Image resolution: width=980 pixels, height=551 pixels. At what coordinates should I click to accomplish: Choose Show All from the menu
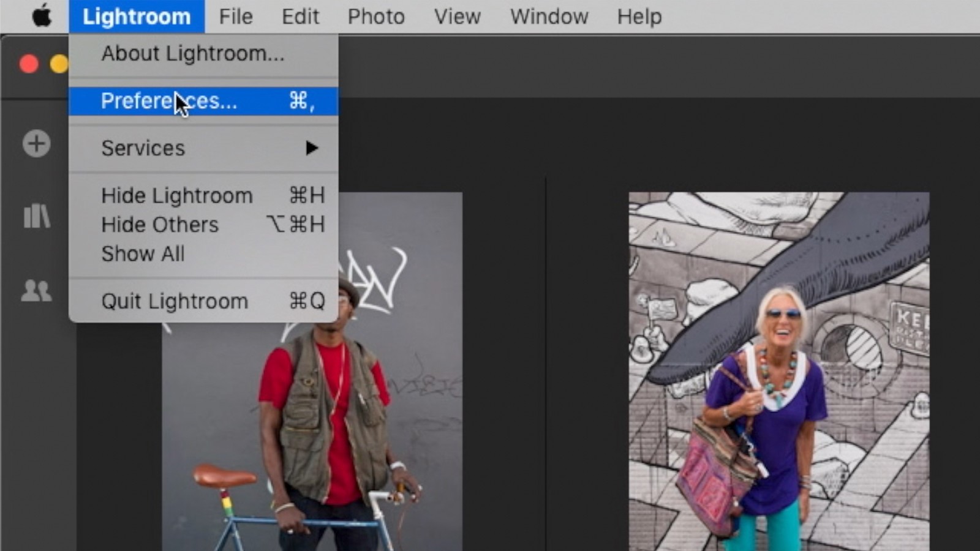[143, 253]
